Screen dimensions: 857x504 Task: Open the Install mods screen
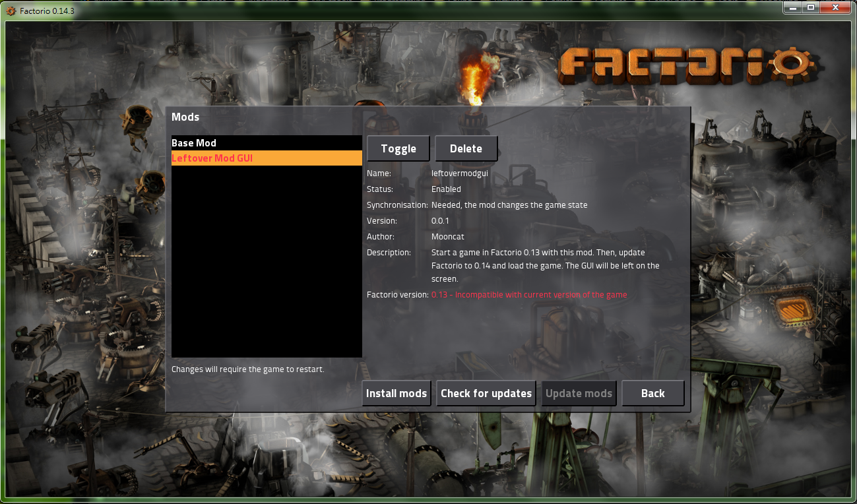coord(397,393)
